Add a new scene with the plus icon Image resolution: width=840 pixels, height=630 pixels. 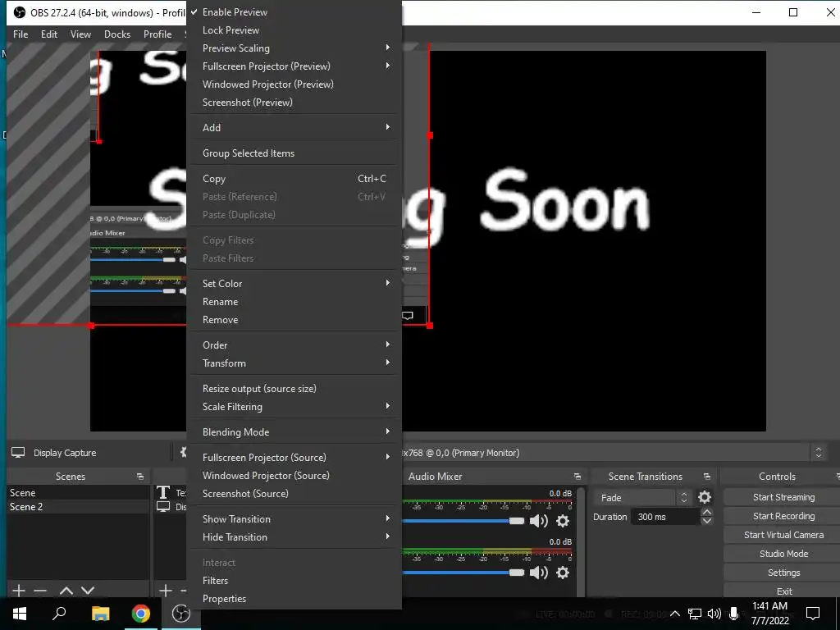(19, 591)
